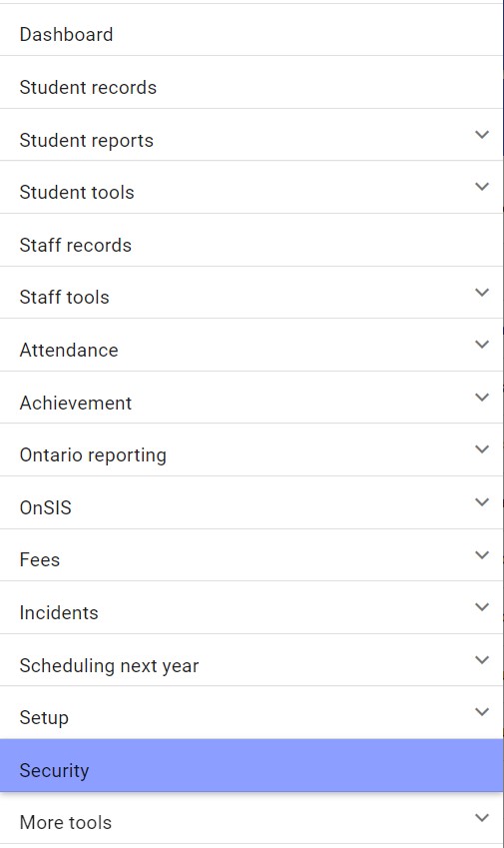Screen dimensions: 504x848
Task: Select the highlighted Security item
Action: click(252, 766)
